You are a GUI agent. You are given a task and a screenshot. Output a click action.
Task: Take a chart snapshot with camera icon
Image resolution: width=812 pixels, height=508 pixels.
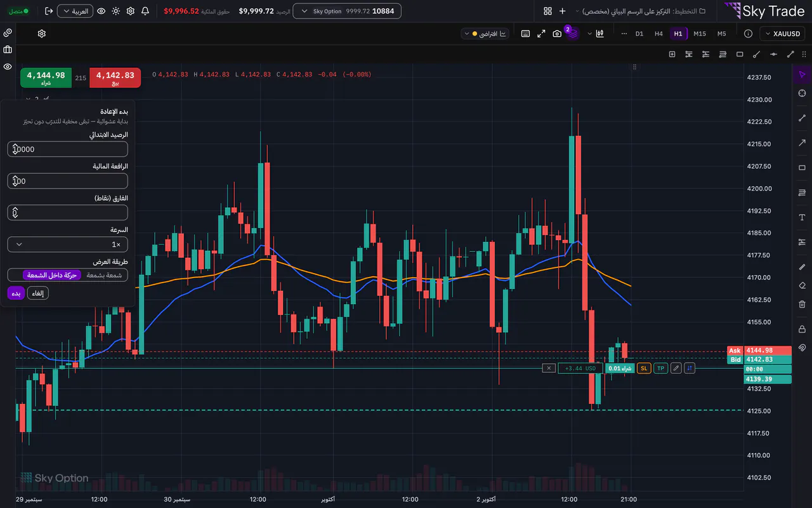(x=557, y=34)
